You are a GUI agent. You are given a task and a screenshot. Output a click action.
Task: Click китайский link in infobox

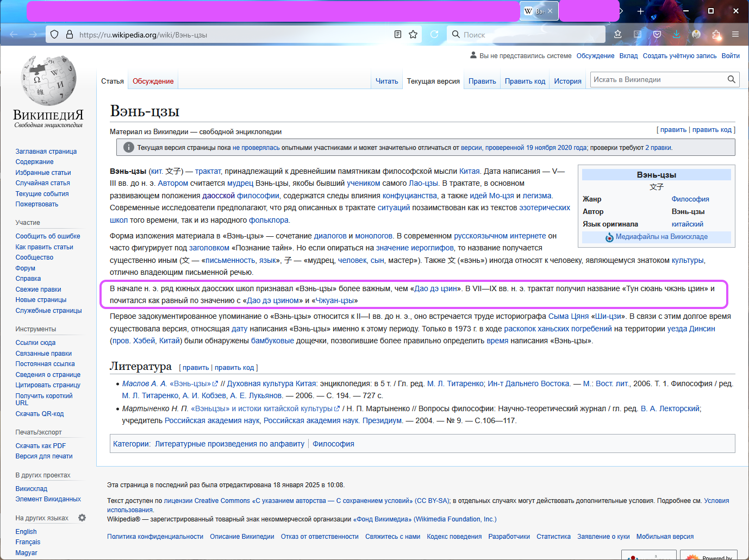tap(688, 224)
